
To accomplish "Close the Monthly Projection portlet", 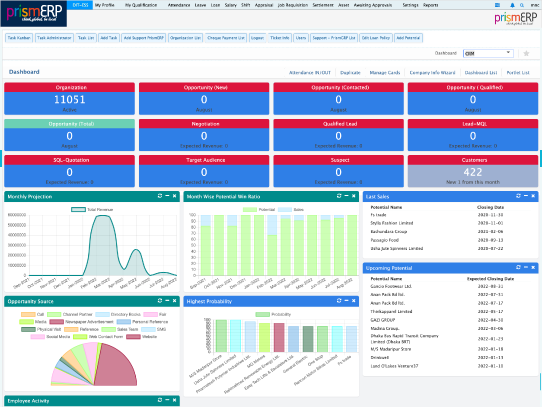I will tap(175, 196).
